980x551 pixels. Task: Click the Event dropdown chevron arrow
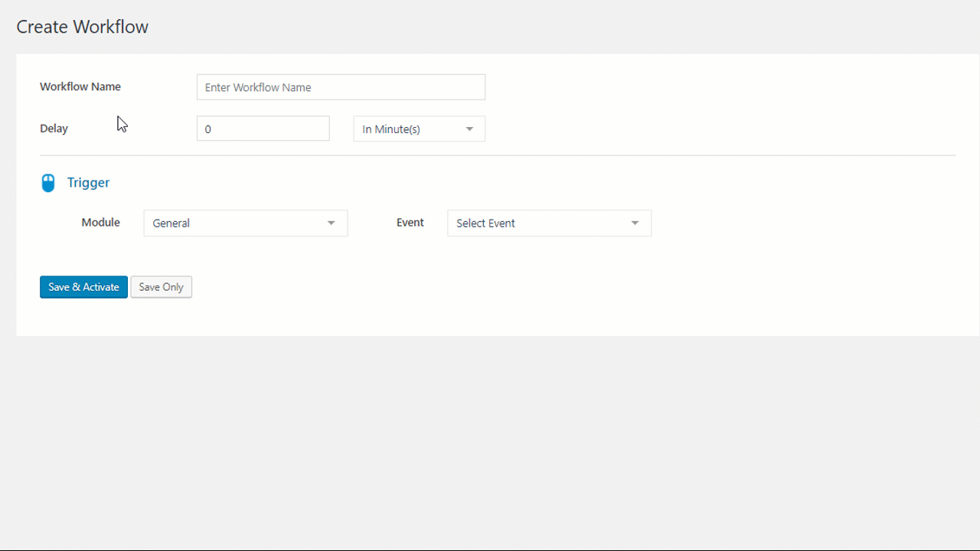(x=634, y=223)
